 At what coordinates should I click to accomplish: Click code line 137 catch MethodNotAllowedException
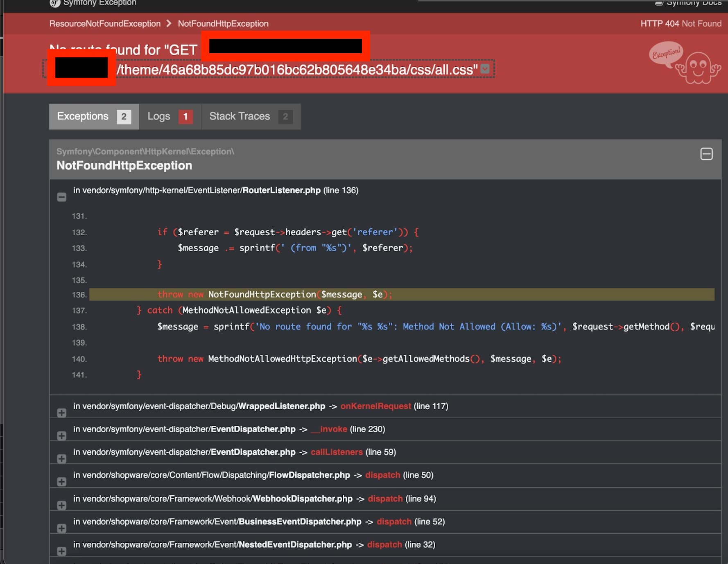click(239, 310)
